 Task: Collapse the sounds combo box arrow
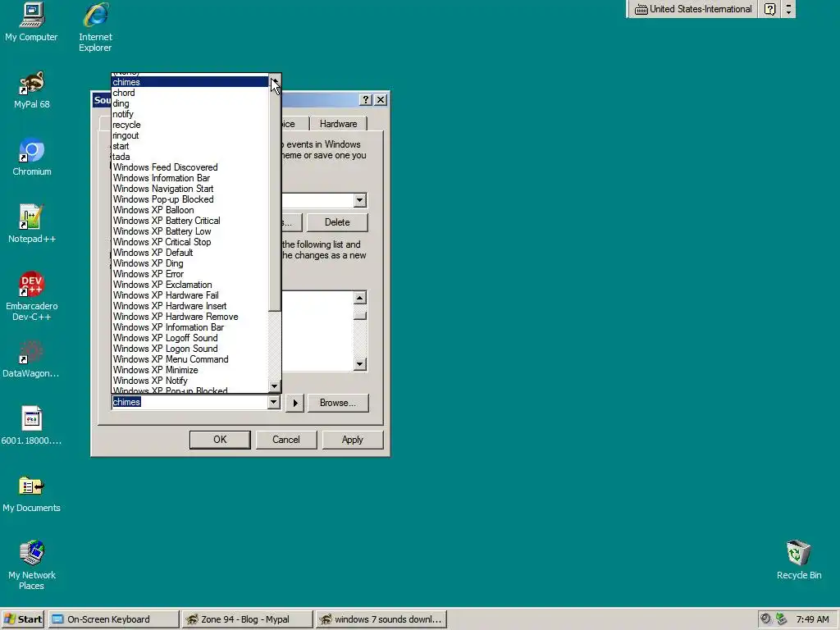[x=273, y=402]
